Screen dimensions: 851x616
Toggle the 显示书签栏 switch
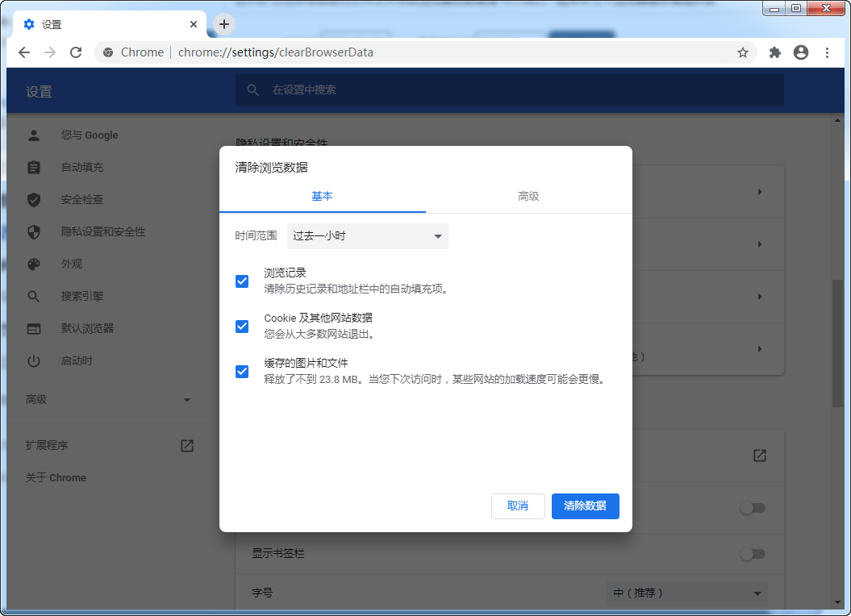point(752,554)
